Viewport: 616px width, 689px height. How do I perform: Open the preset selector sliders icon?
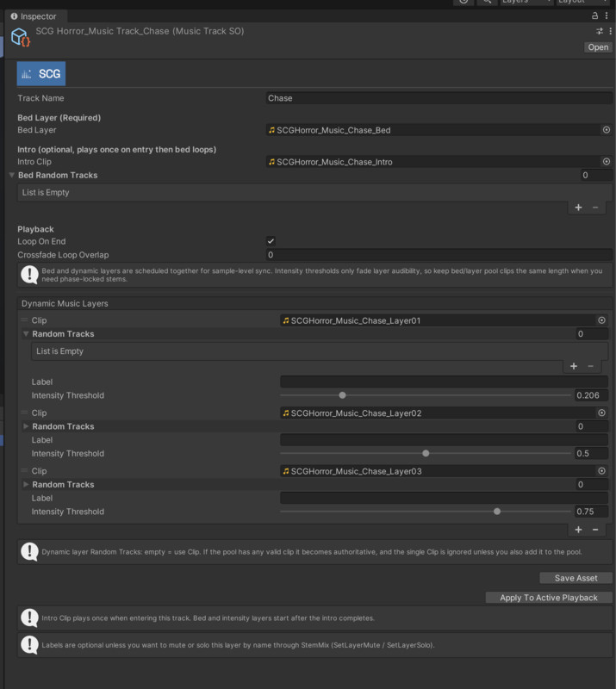[x=600, y=31]
